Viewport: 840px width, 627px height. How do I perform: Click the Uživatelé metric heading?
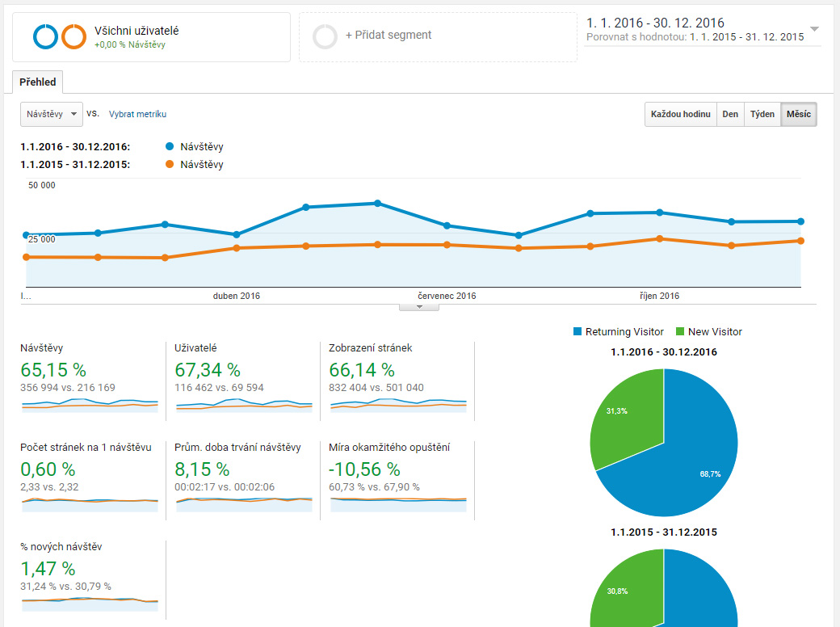(x=195, y=347)
